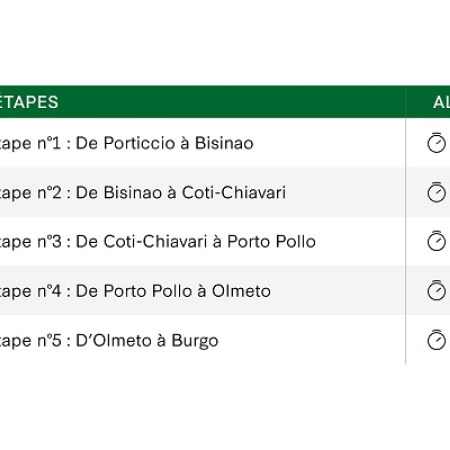Open Étape n°4: De Porto Pollo à Olmeto

tap(135, 291)
